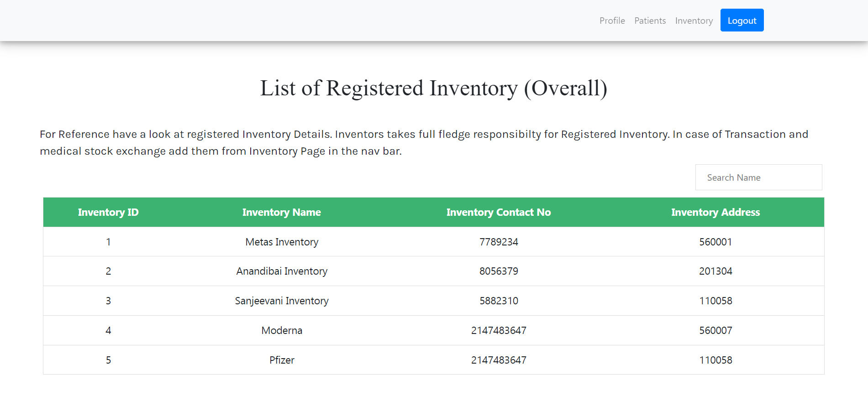Click inside the Search Name field
868x417 pixels.
758,177
